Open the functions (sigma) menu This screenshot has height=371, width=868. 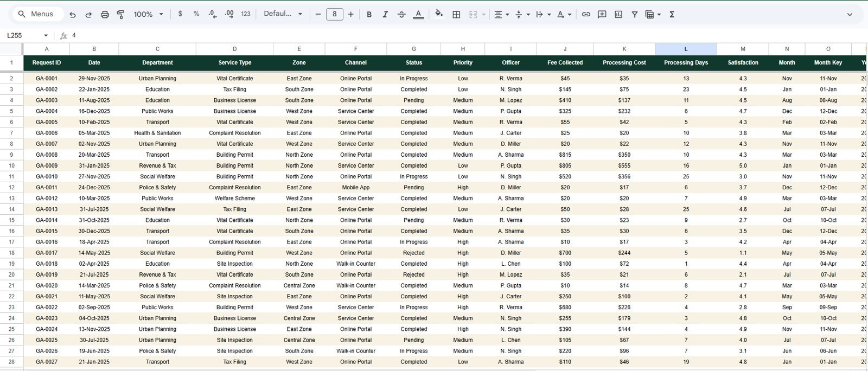pyautogui.click(x=672, y=15)
